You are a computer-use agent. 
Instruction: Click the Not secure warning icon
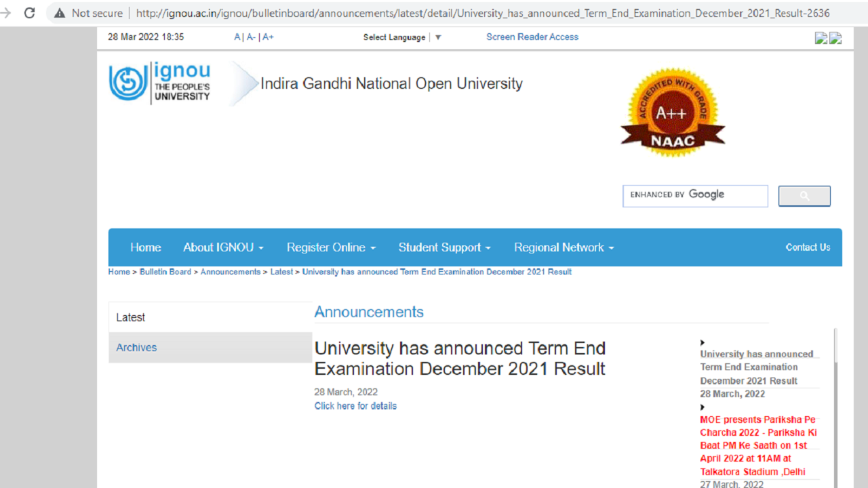pyautogui.click(x=60, y=13)
